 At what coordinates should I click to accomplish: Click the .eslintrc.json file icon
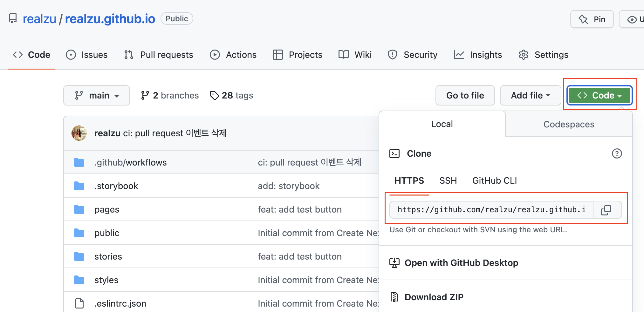(79, 303)
